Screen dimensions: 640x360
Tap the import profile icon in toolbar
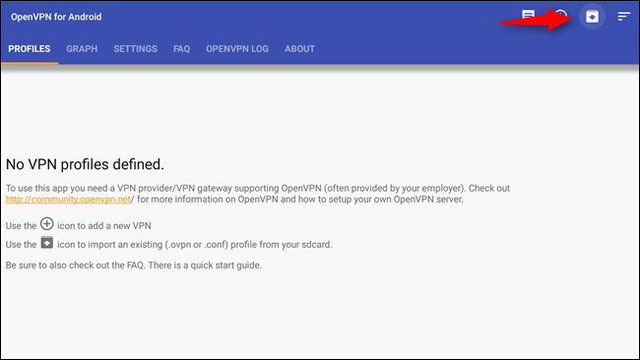coord(592,17)
